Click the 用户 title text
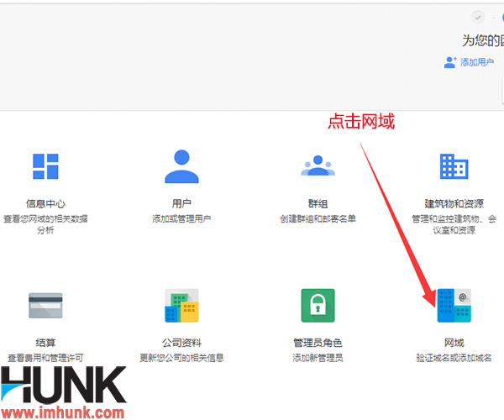 tap(181, 203)
